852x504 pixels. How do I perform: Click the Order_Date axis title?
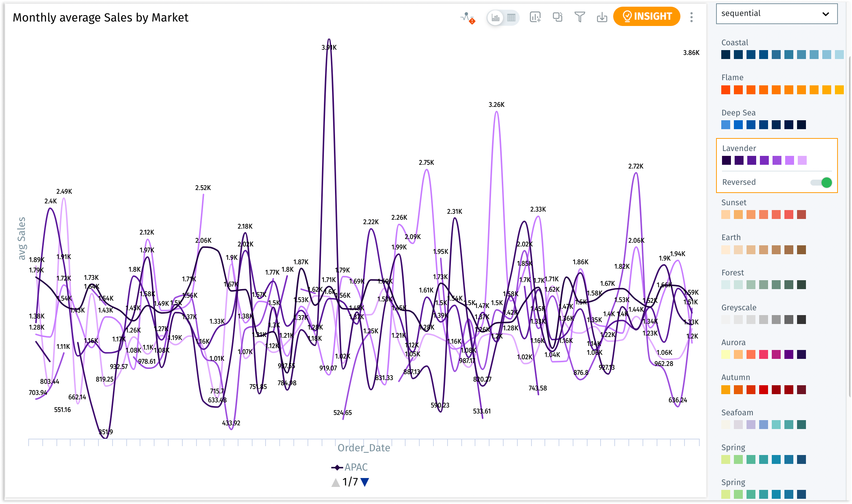pyautogui.click(x=364, y=448)
